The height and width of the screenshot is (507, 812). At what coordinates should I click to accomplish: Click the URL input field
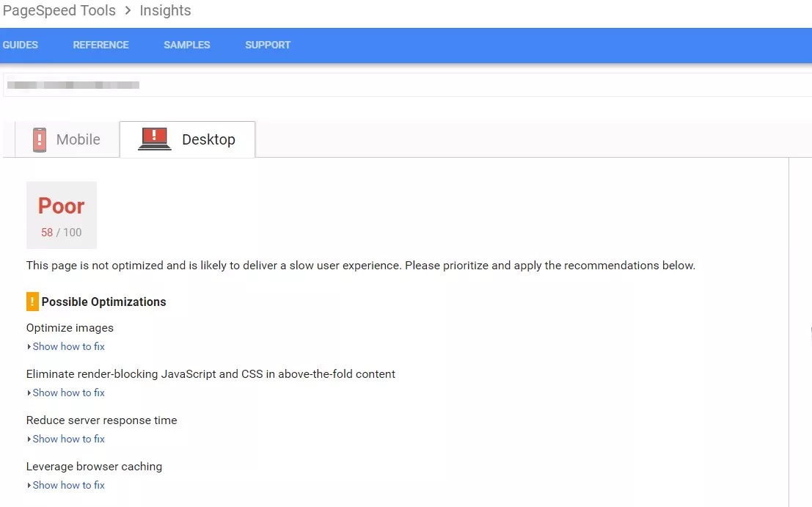click(x=407, y=85)
